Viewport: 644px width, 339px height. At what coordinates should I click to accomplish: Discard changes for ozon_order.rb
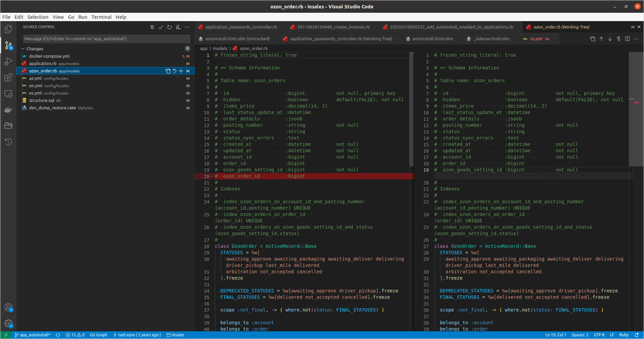tap(174, 71)
